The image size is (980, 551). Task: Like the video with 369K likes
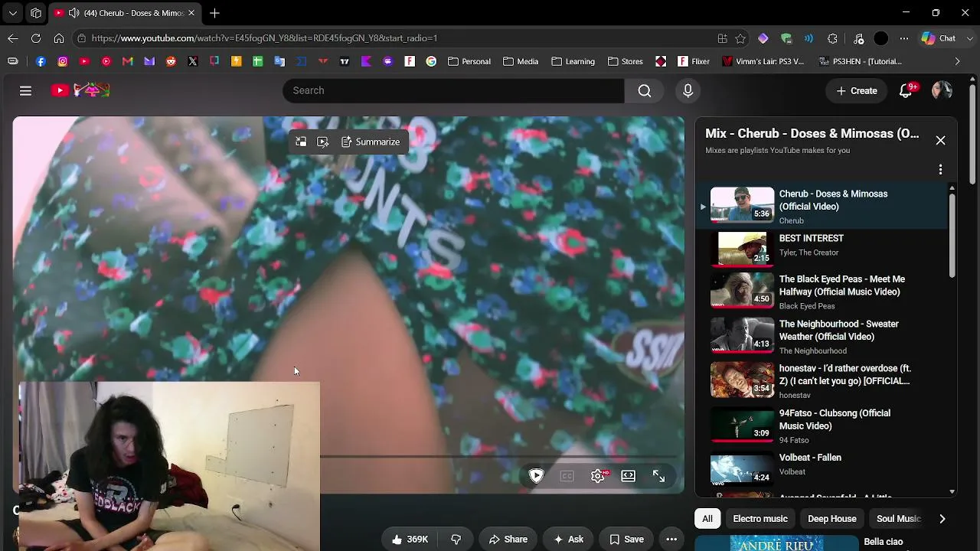click(x=409, y=540)
